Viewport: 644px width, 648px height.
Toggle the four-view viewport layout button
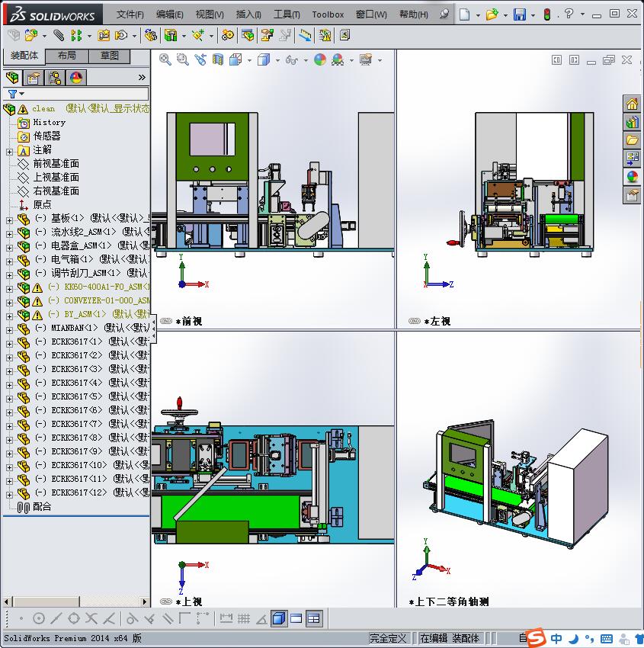click(314, 619)
